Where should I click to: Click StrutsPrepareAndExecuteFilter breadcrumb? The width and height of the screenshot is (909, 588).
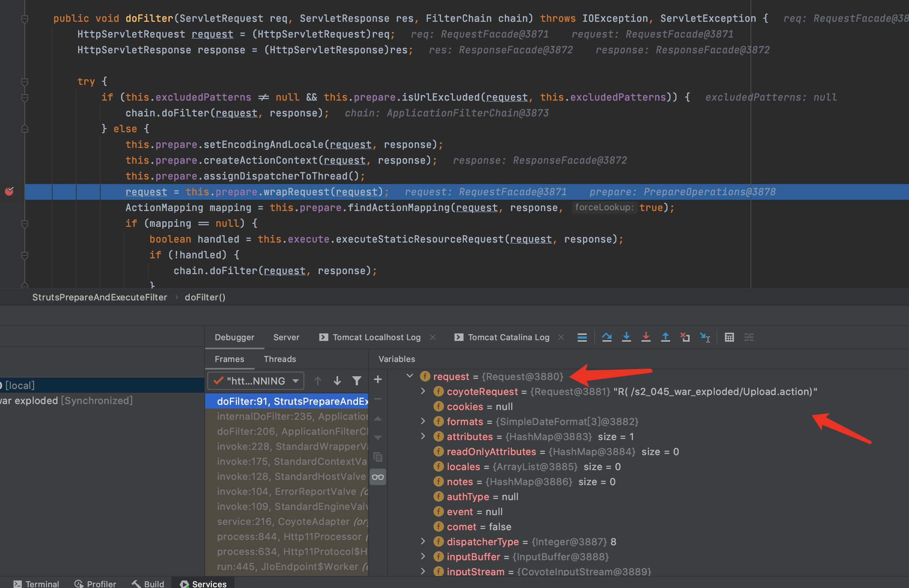[x=99, y=297]
